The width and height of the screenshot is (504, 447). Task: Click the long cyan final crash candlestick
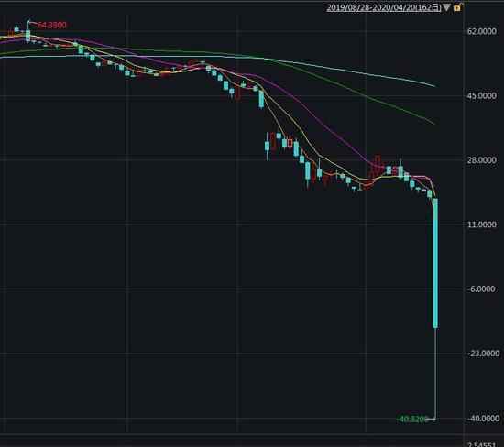(435, 263)
